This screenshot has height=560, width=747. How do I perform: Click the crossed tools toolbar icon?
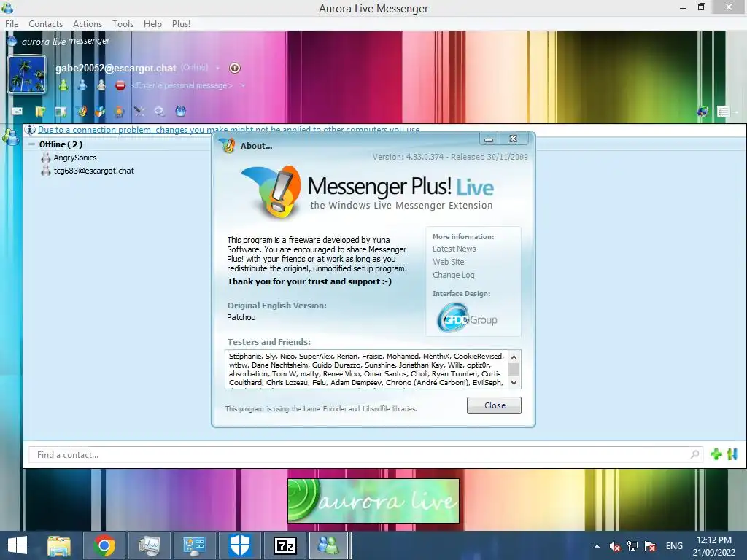click(139, 112)
